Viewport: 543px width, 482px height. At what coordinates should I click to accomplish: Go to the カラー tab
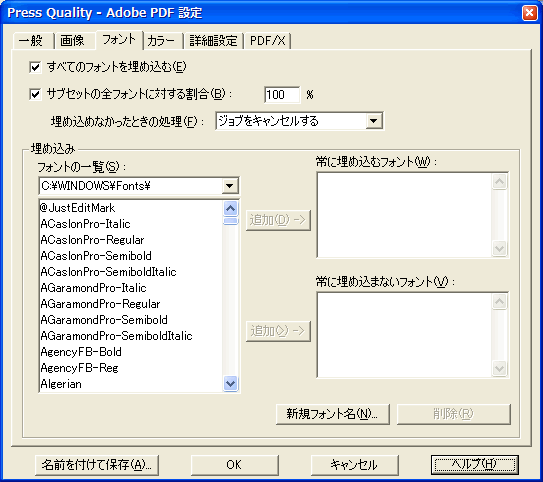[x=162, y=41]
